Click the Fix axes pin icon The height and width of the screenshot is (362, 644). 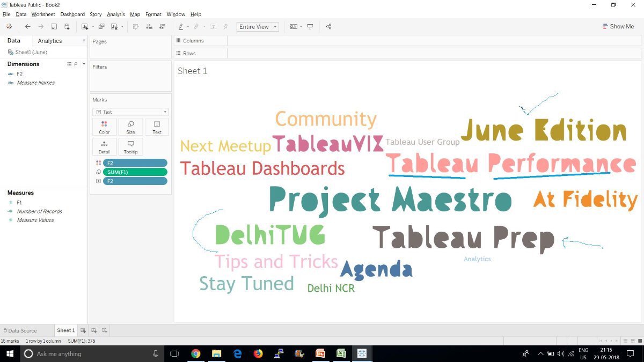[x=225, y=26]
